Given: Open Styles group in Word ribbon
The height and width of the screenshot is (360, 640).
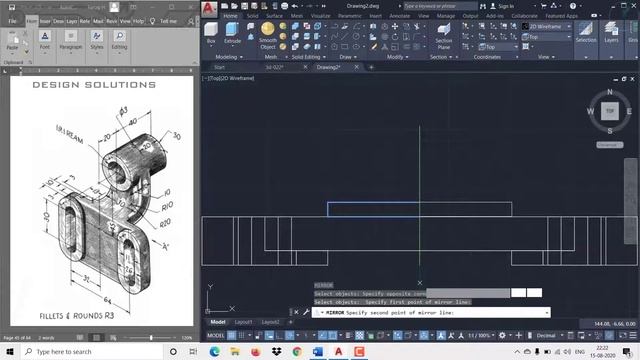Looking at the screenshot, I should point(97,41).
